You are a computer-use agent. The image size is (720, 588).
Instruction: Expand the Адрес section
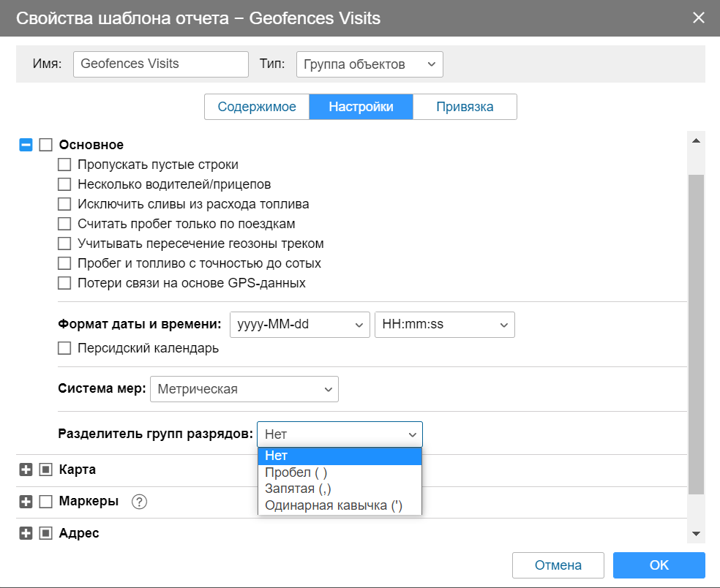[26, 533]
